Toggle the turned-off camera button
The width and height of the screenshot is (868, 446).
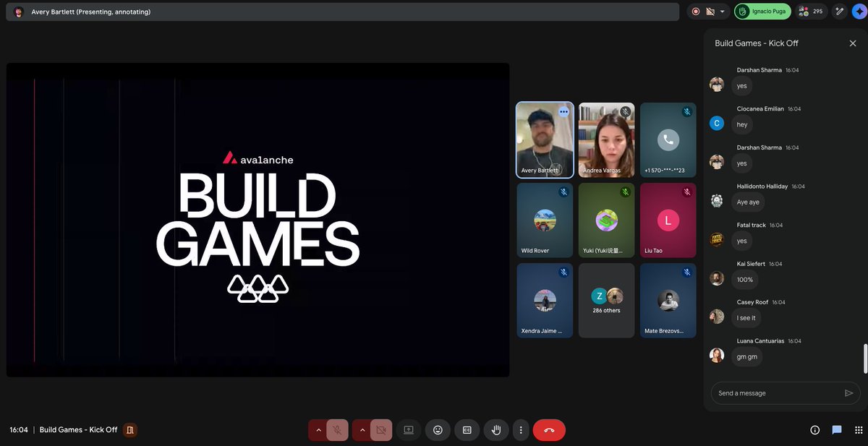pyautogui.click(x=381, y=430)
